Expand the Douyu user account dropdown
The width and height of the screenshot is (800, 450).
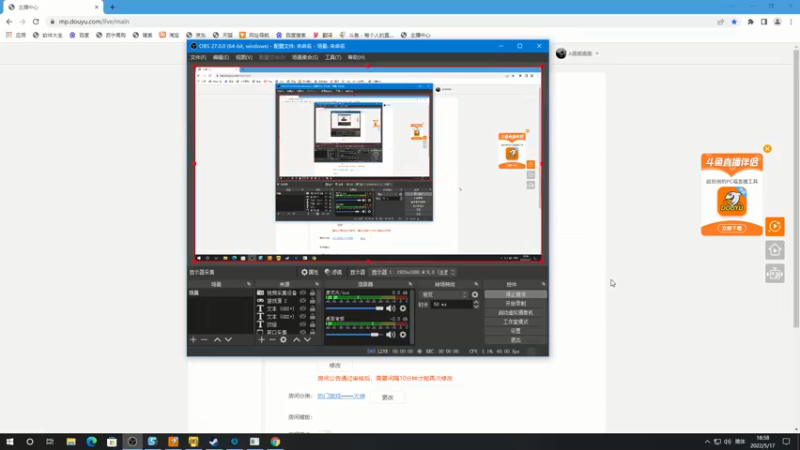(597, 54)
